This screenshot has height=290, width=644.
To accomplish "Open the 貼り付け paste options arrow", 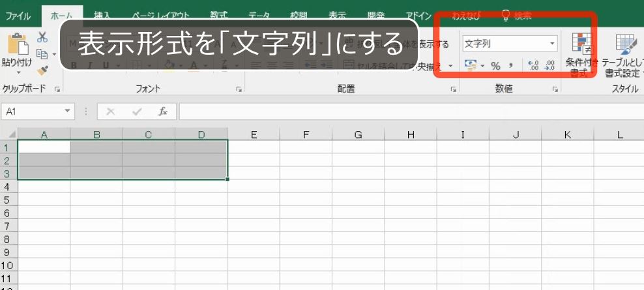I will (x=18, y=72).
